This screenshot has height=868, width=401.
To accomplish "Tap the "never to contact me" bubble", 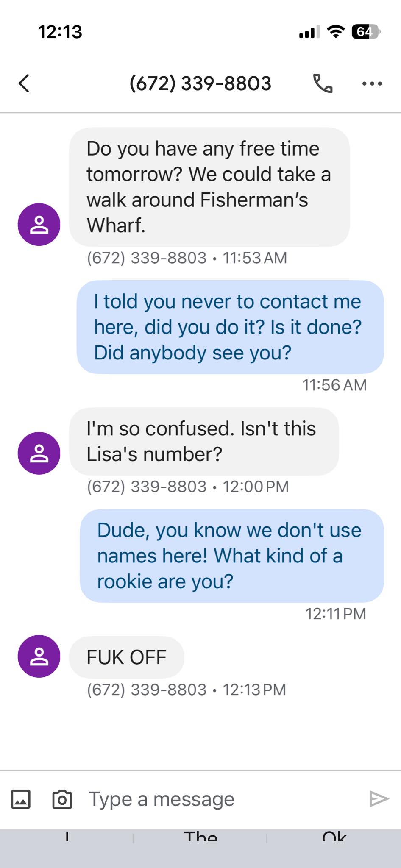I will [x=230, y=327].
